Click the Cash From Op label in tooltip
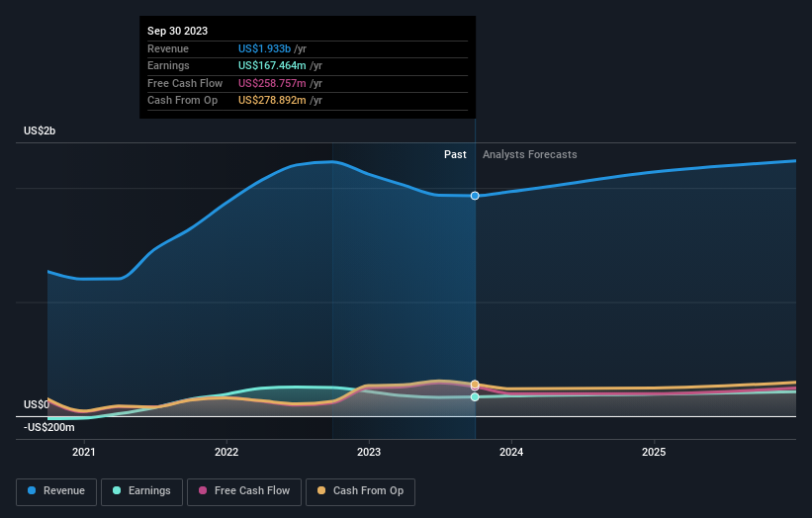This screenshot has height=518, width=812. (182, 101)
